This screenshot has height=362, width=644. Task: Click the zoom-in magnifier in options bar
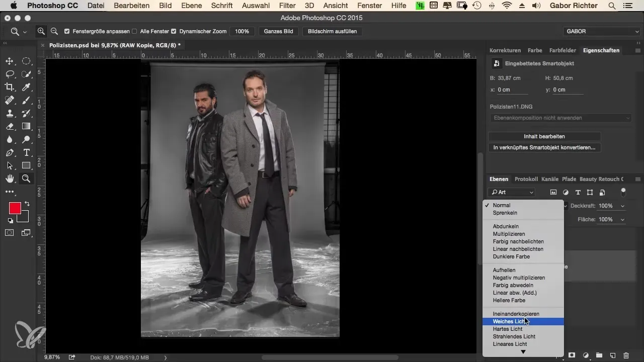41,31
